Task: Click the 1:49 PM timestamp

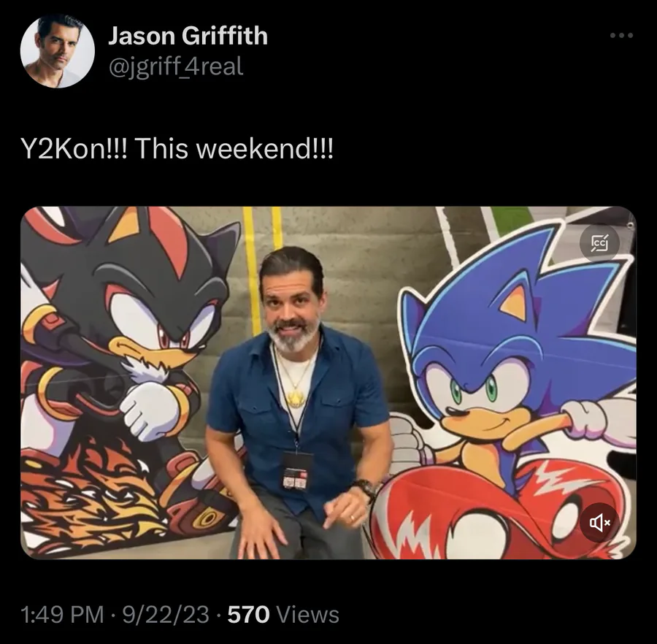Action: (61, 615)
